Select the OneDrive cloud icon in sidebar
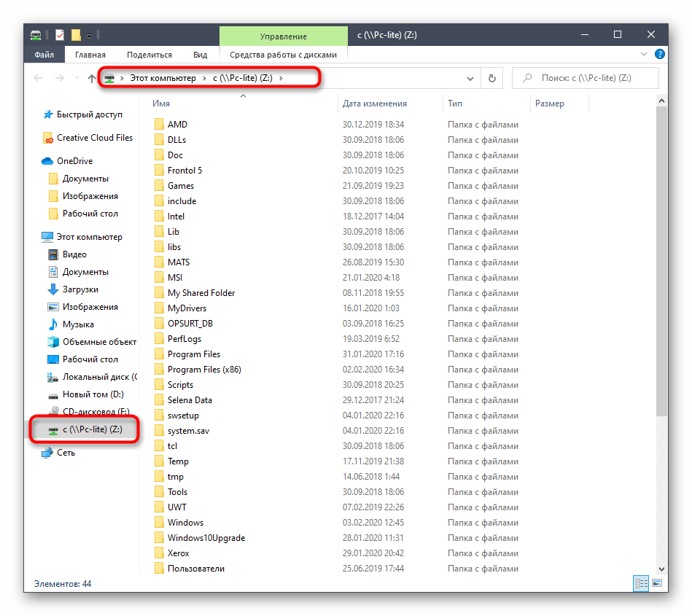692x616 pixels. click(x=47, y=161)
